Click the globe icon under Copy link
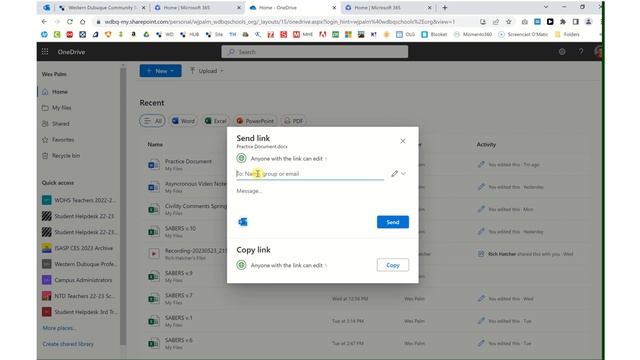Viewport: 640px width, 360px height. [x=241, y=265]
